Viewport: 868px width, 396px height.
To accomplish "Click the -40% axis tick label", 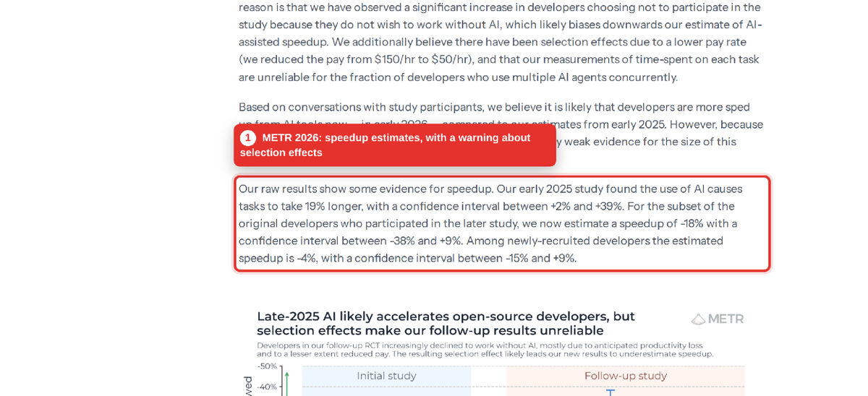I will tap(267, 387).
